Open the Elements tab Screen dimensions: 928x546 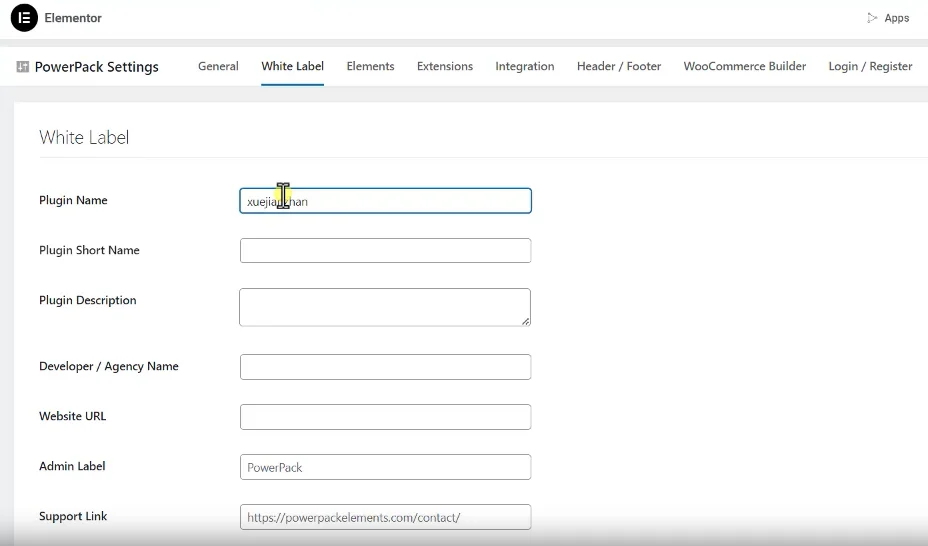(x=370, y=66)
